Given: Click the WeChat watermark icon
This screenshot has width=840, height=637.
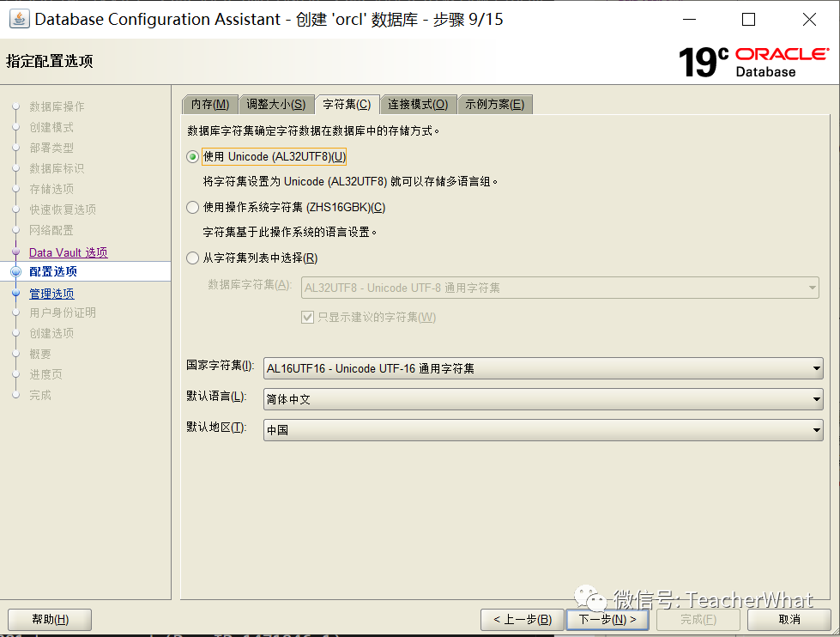Looking at the screenshot, I should [x=590, y=598].
